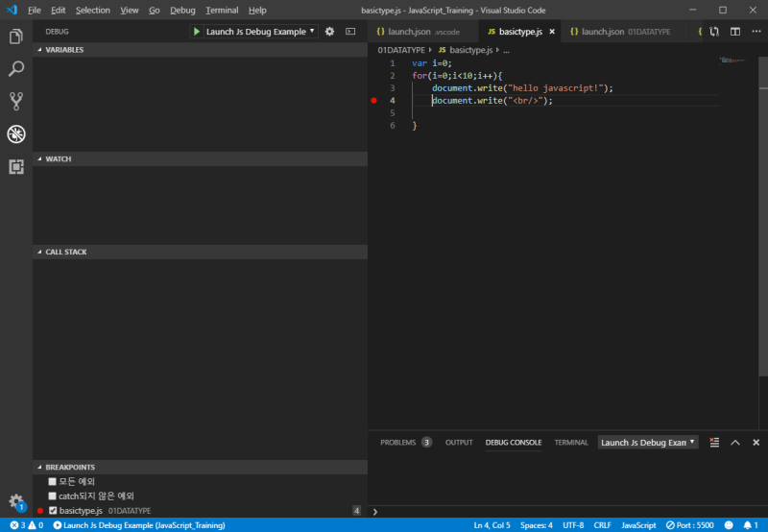Open the debug console icon beside the gear
Viewport: 768px width, 532px height.
350,32
